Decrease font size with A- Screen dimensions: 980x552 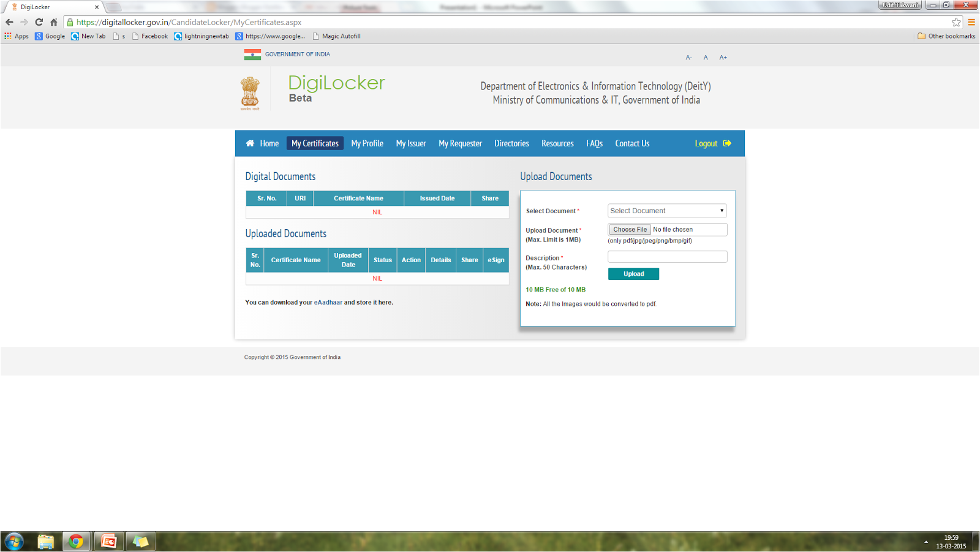point(689,58)
